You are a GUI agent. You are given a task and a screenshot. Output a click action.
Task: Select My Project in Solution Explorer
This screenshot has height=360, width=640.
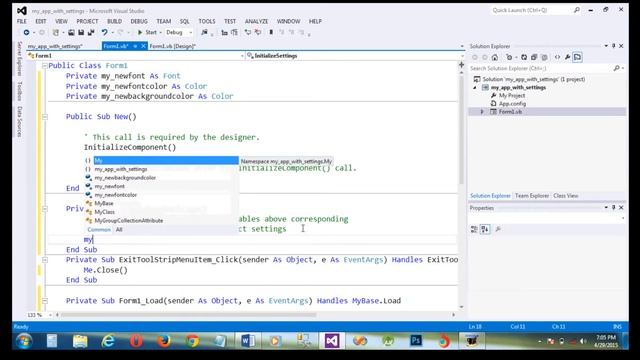512,96
